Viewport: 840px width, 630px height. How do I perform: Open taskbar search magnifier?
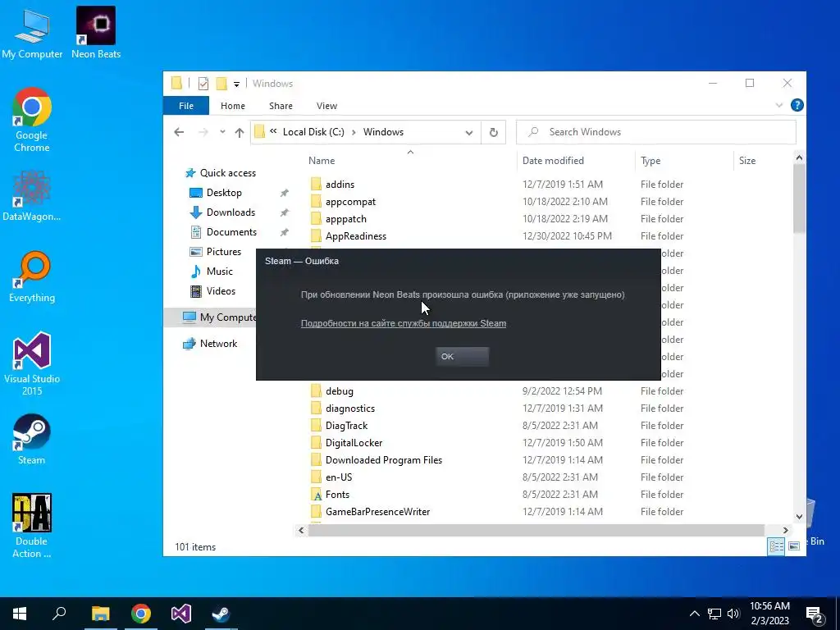point(59,614)
